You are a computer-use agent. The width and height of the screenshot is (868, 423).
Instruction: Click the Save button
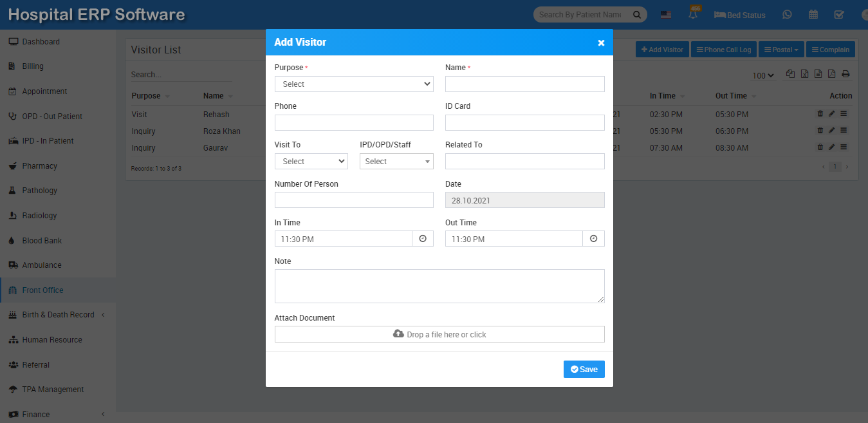(584, 370)
